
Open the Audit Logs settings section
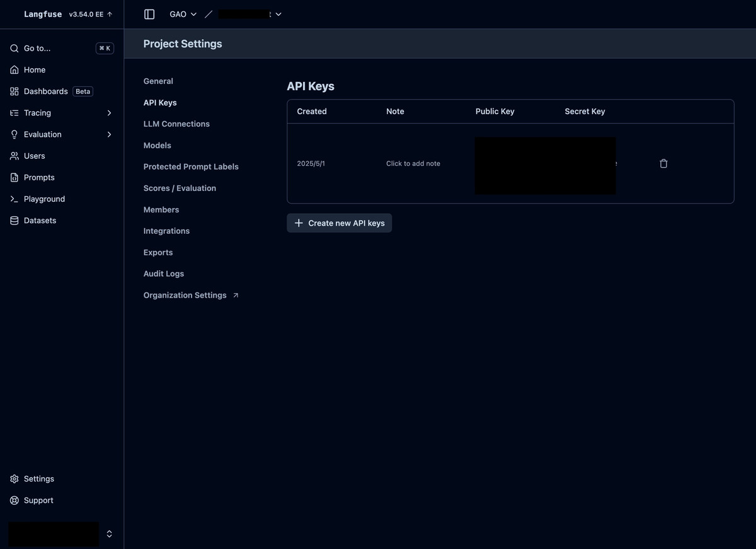163,274
